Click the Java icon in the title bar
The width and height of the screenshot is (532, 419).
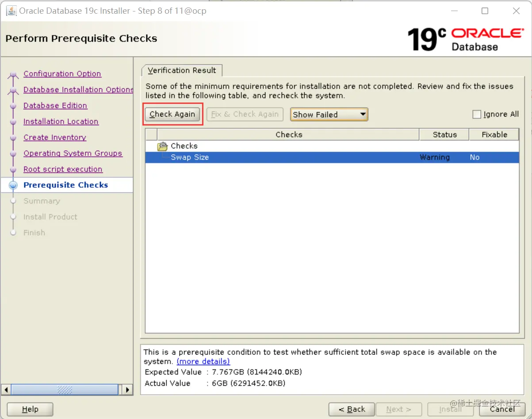(x=11, y=11)
